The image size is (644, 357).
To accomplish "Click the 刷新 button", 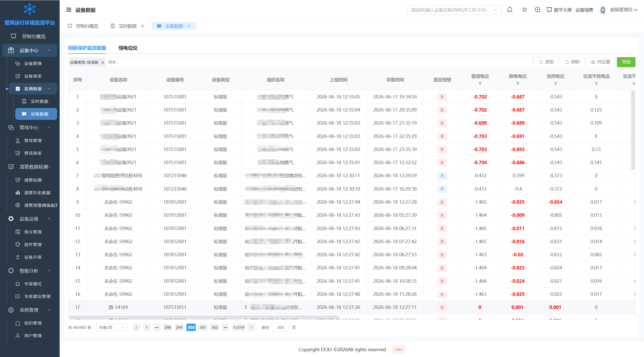I will [x=572, y=62].
